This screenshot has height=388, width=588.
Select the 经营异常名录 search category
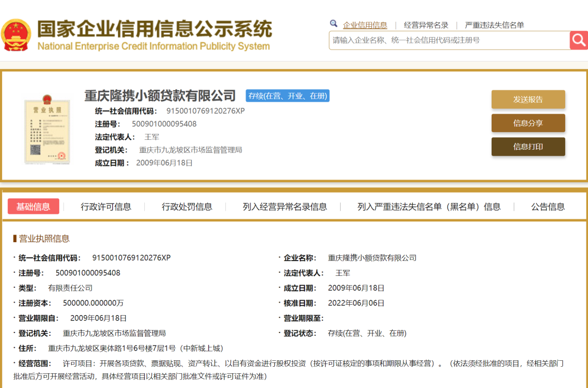coord(426,25)
